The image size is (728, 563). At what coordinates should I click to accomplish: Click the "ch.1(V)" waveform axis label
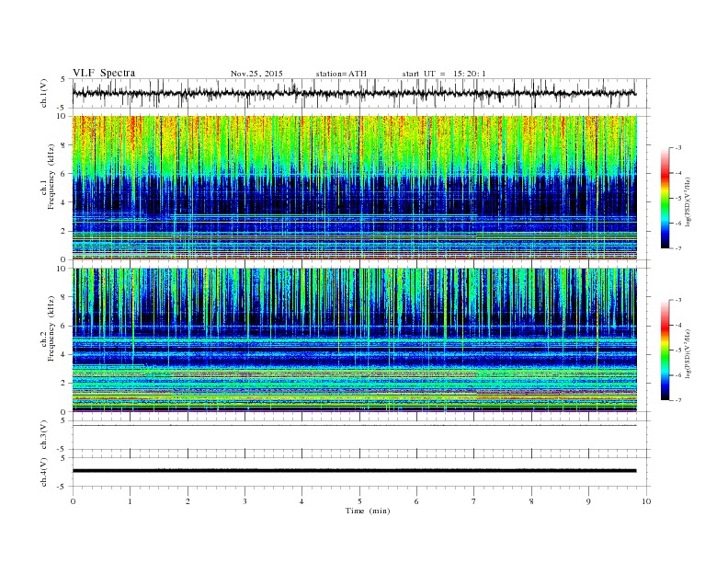44,93
